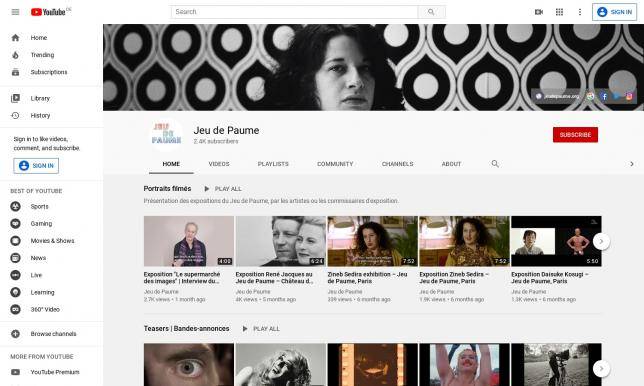Open the Learning channel
The height and width of the screenshot is (386, 644).
(51, 293)
